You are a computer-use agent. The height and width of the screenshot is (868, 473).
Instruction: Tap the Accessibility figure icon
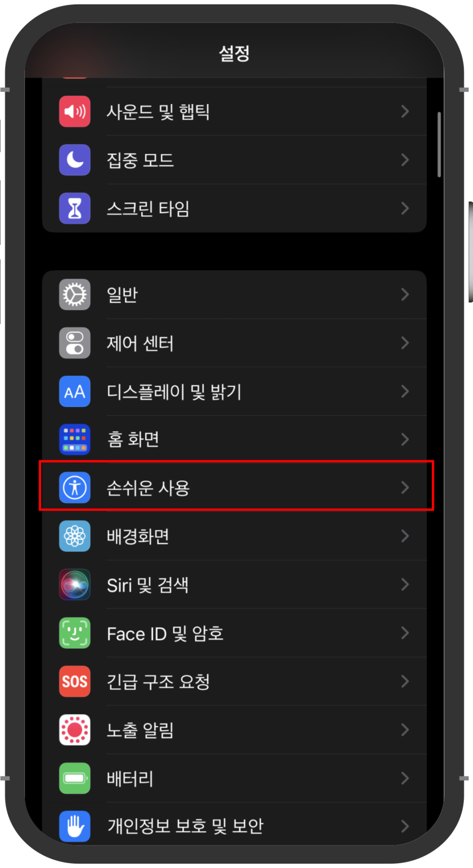[74, 488]
